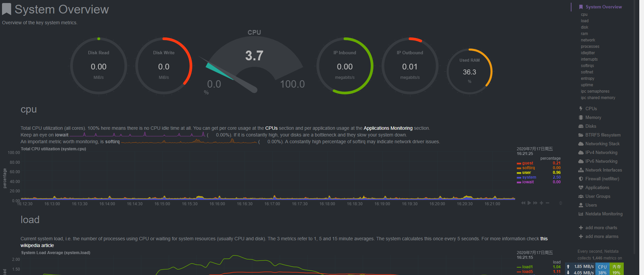Click the Memory chip icon in sidebar
The image size is (644, 275).
point(581,117)
